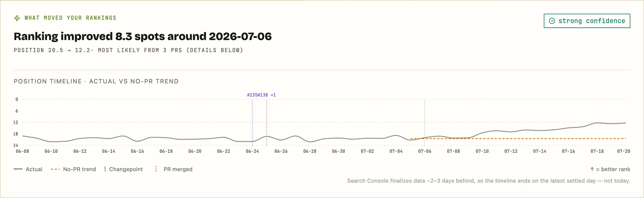
Task: Click the y-axis value 18
Action: click(x=16, y=134)
